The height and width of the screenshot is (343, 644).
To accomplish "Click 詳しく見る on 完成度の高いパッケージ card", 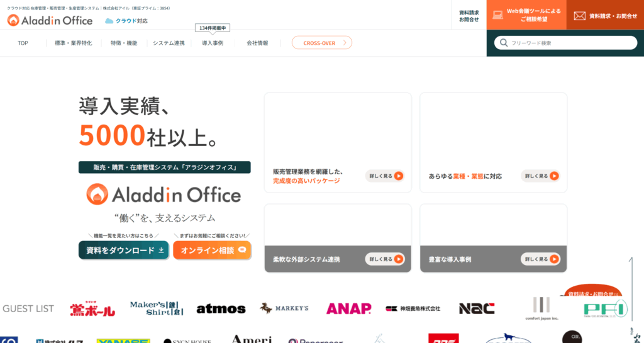I will tap(385, 176).
